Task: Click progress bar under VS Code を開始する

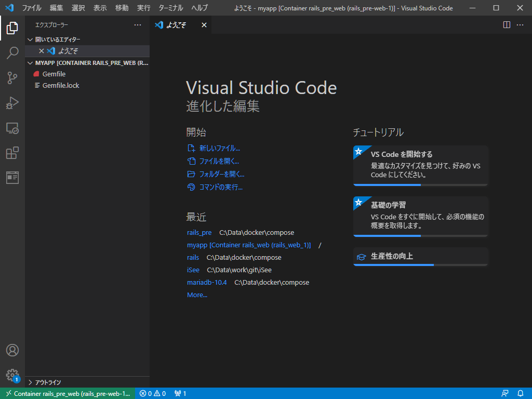Action: click(x=420, y=185)
